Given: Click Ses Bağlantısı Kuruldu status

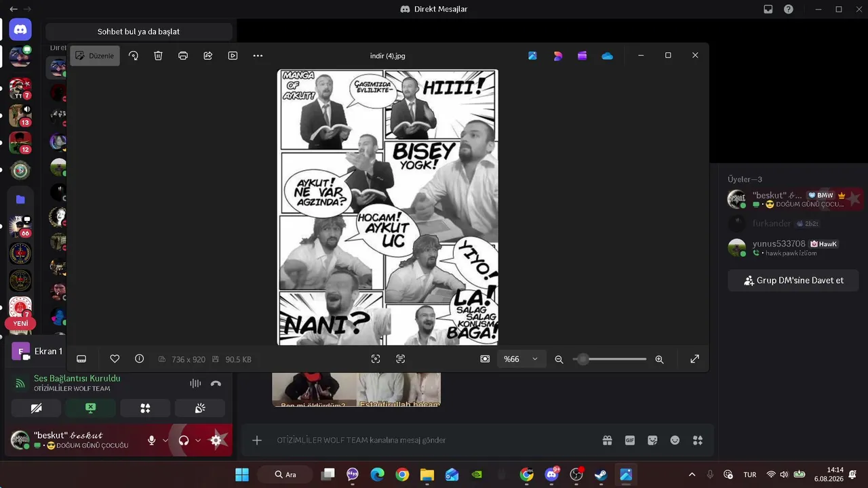Looking at the screenshot, I should [77, 378].
